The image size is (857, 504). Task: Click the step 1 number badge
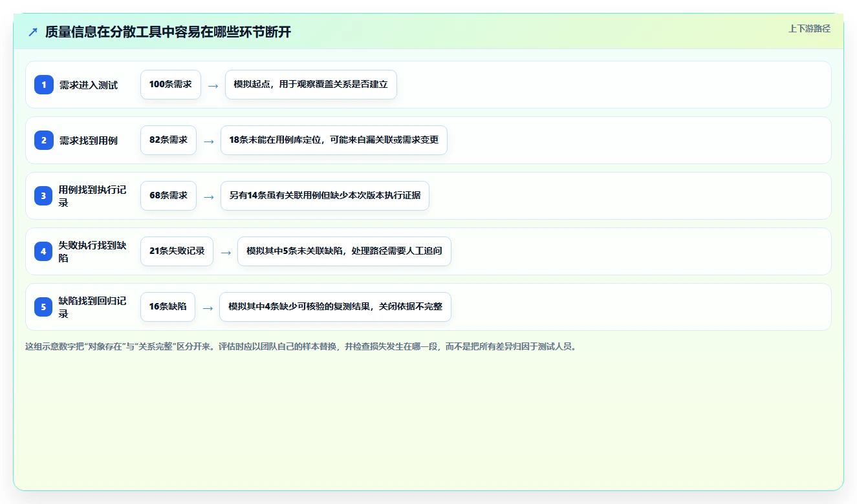coord(44,85)
